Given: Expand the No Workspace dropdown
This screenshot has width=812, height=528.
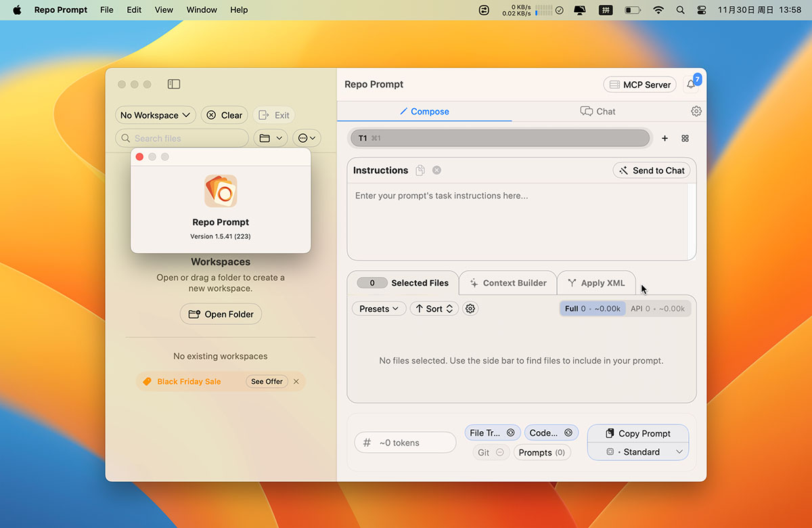Looking at the screenshot, I should pos(155,115).
